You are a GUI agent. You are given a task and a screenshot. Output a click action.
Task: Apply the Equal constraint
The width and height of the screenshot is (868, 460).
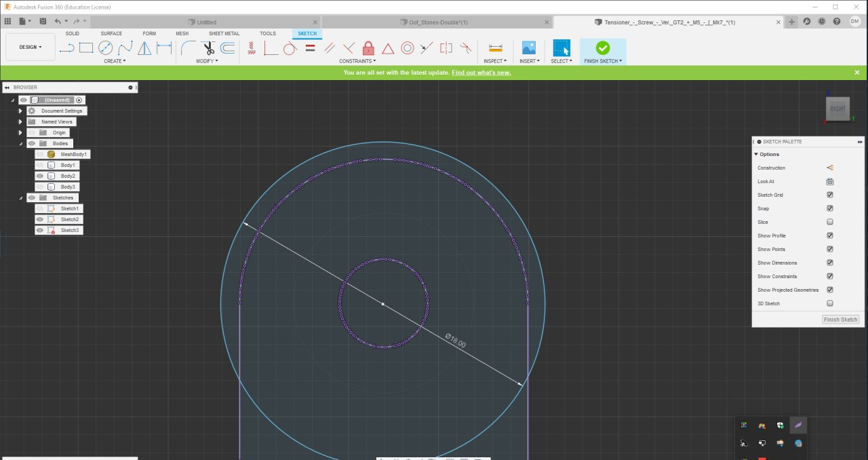click(x=310, y=48)
